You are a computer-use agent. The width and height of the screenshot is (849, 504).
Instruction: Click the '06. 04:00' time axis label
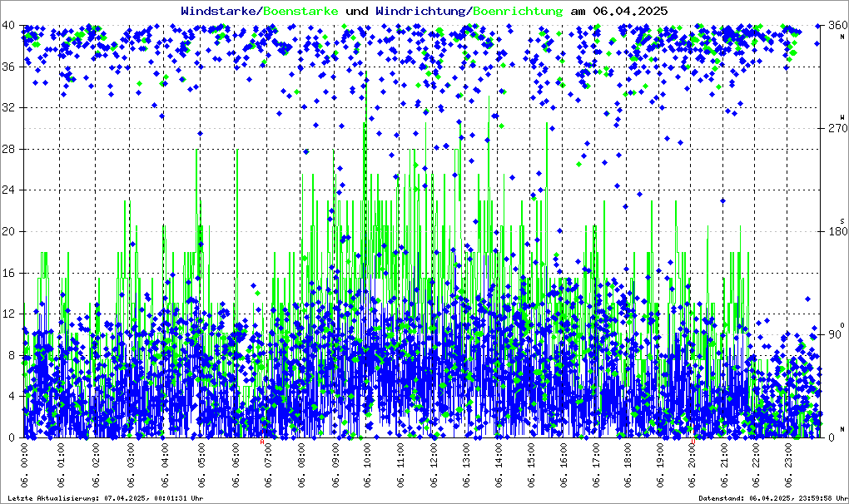(165, 465)
